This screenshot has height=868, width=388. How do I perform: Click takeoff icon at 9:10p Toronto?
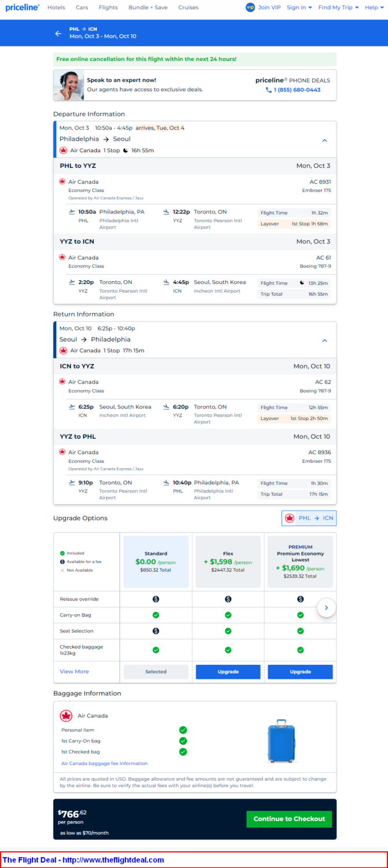tap(72, 483)
